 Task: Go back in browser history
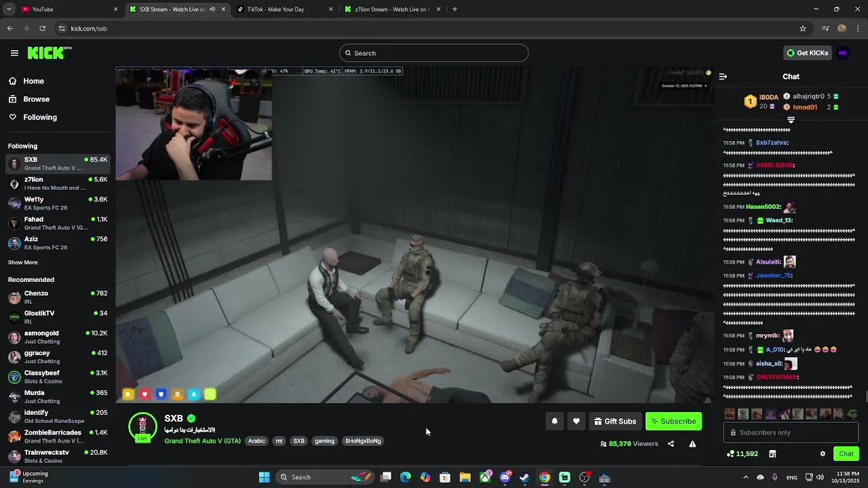[x=9, y=28]
